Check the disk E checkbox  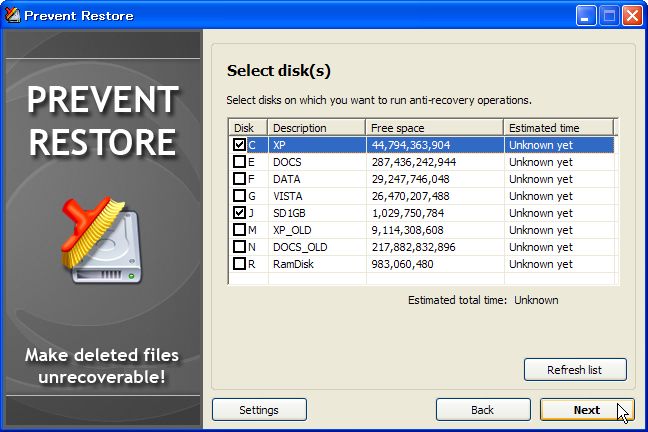(239, 162)
